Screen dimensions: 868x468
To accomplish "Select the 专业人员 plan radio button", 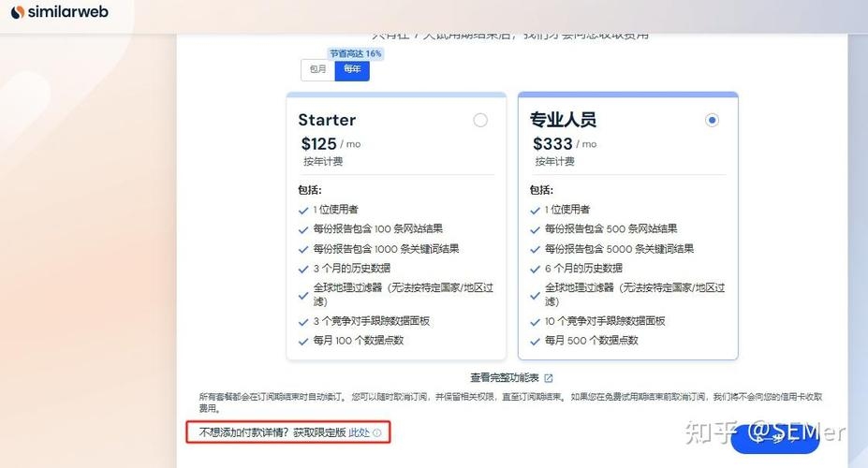I will [712, 120].
